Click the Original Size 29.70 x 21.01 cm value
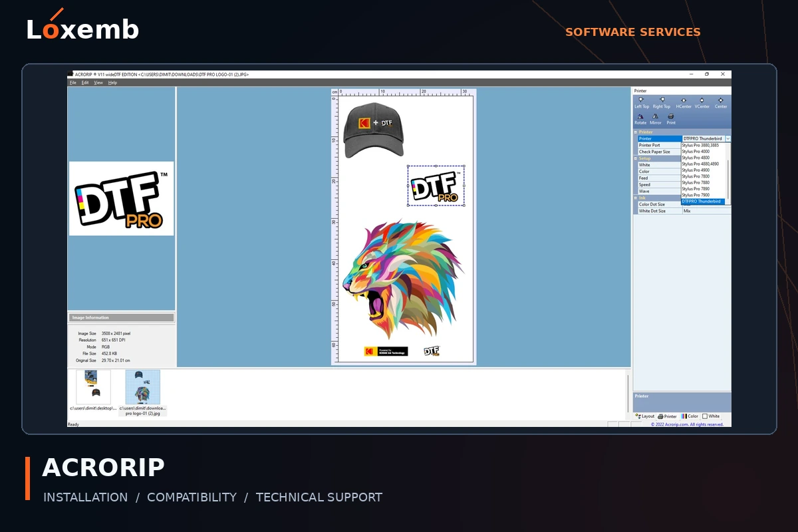798x532 pixels. [x=116, y=360]
